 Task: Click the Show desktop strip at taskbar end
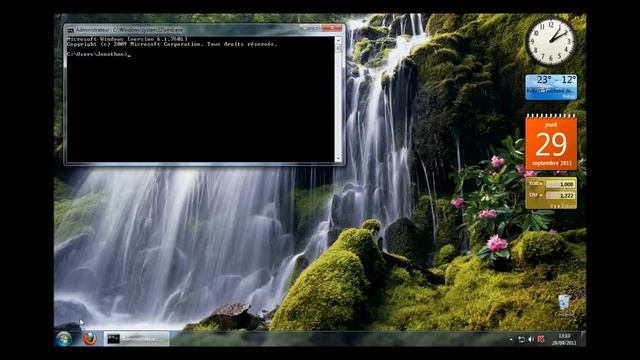click(583, 339)
